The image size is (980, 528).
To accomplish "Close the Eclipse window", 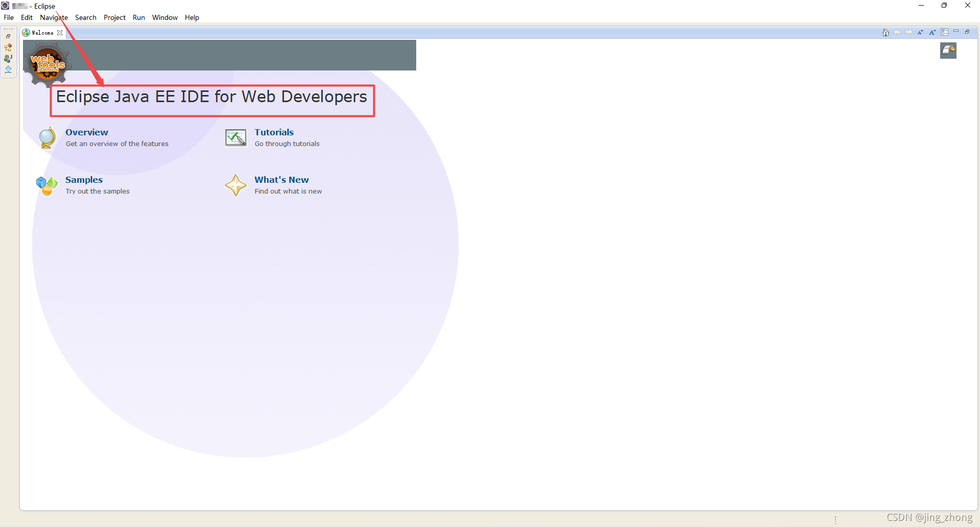I will pos(967,6).
